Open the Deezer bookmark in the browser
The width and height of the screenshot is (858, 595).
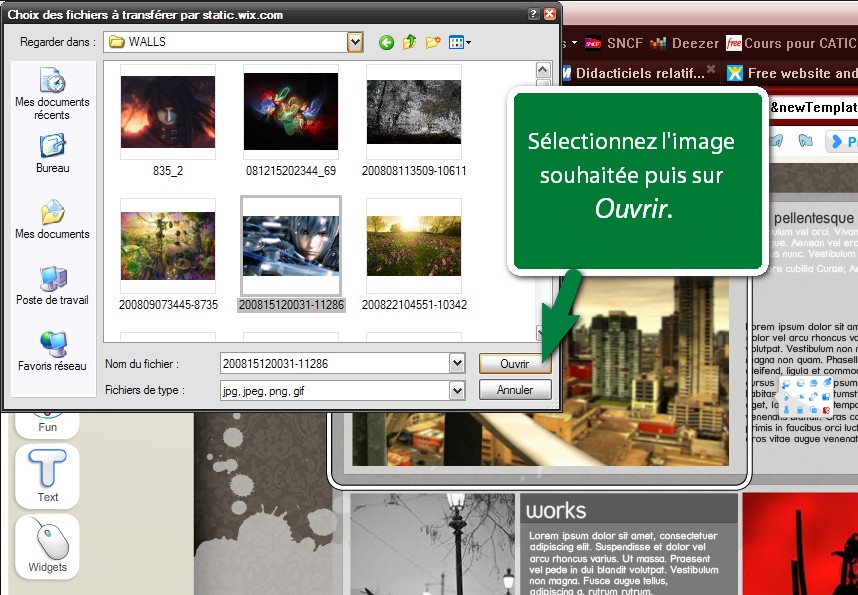click(684, 43)
